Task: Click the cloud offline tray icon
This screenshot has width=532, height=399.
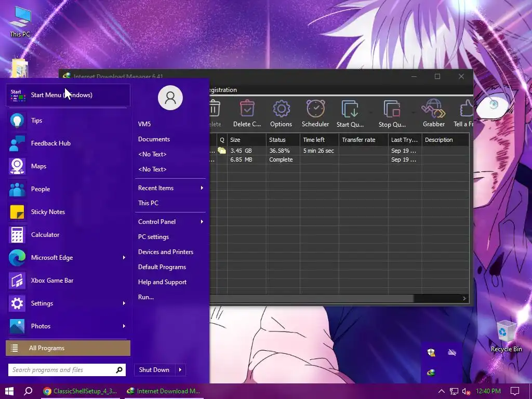Action: 452,353
